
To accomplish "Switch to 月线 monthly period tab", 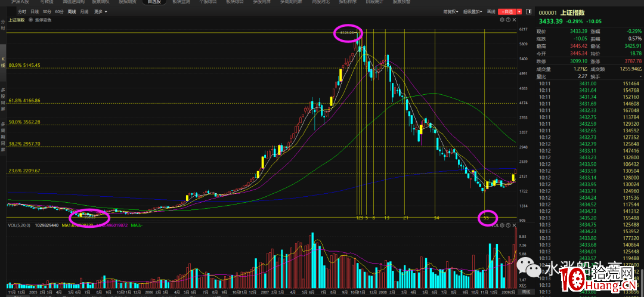I will pos(83,11).
